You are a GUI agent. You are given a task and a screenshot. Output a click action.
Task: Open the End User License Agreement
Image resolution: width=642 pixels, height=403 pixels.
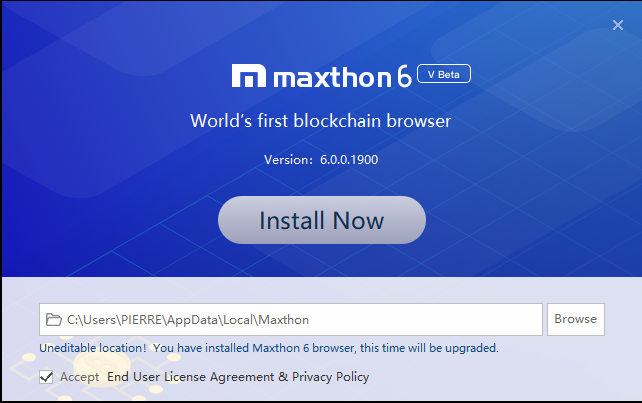tap(190, 377)
